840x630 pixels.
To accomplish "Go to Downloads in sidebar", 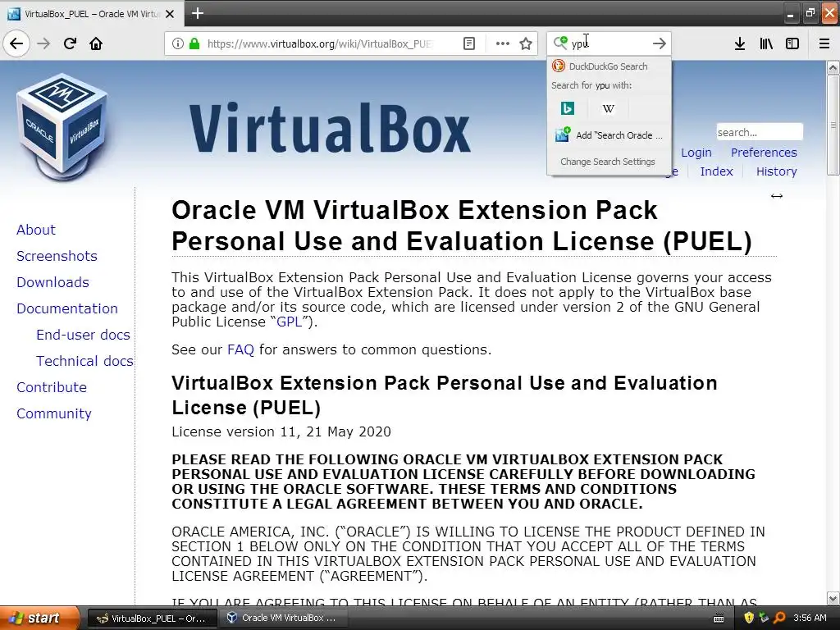I will click(x=52, y=282).
